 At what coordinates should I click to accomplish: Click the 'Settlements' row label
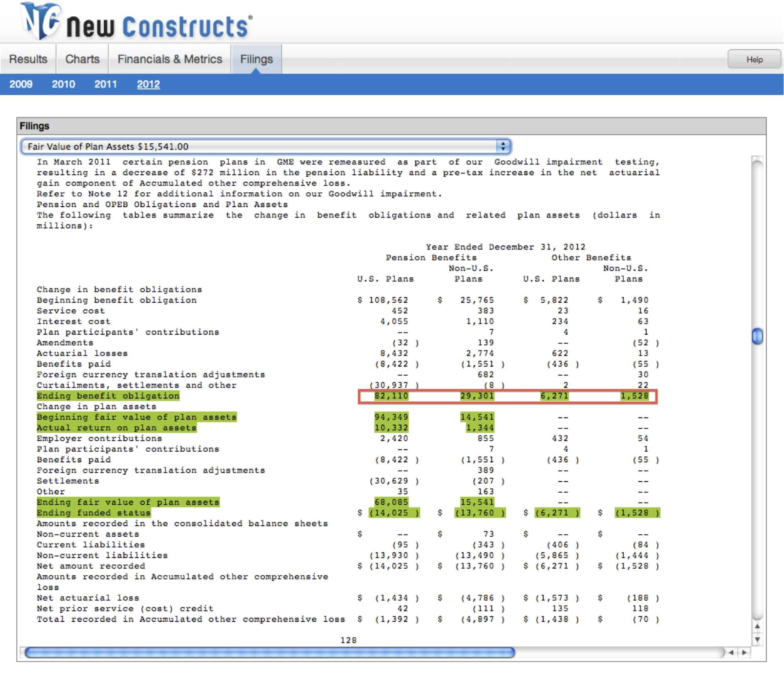(68, 481)
